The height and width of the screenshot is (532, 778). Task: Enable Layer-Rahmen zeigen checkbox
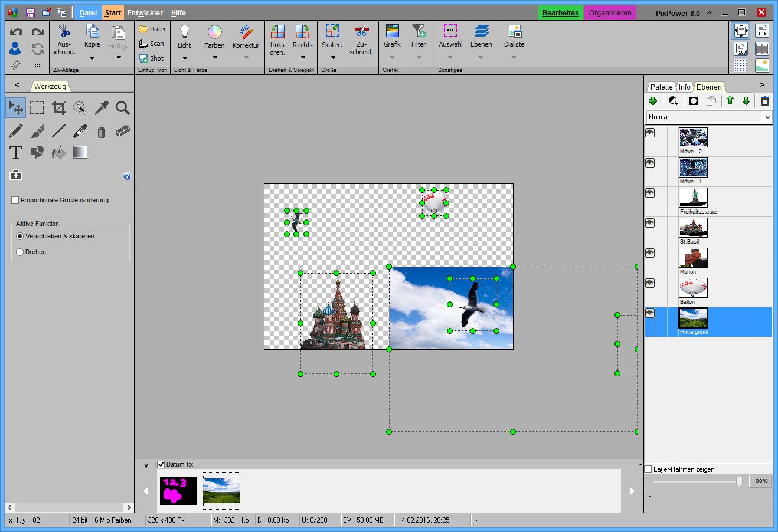(x=648, y=469)
